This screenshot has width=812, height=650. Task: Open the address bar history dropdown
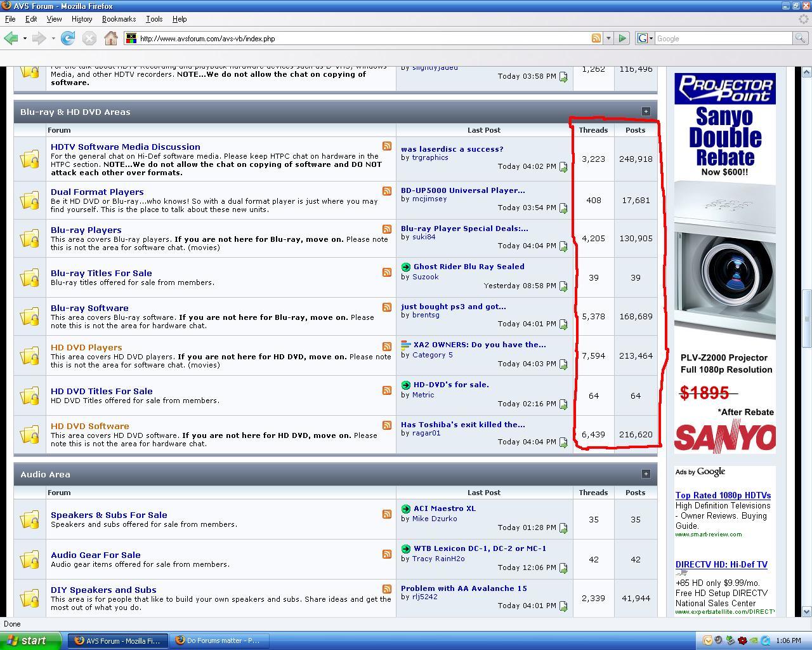(608, 38)
